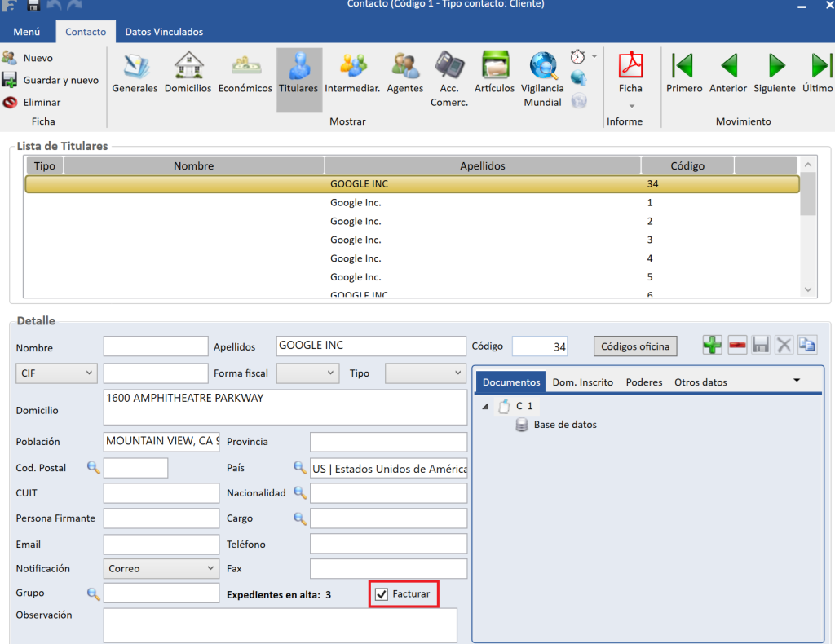Toggle the Facturar checkbox
Screen dimensions: 835x644
pos(382,594)
